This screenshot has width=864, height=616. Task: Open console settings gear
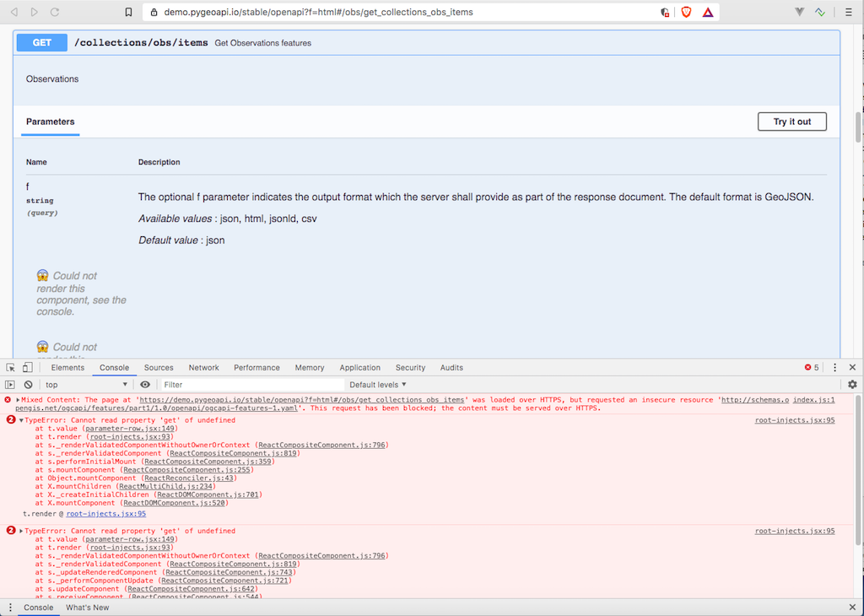pos(852,385)
